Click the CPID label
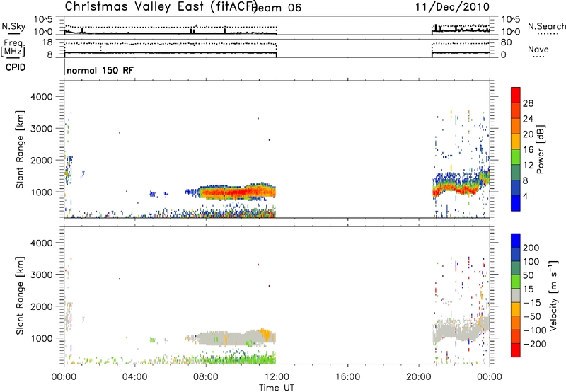Screen dimensions: 566x392 (x=16, y=67)
